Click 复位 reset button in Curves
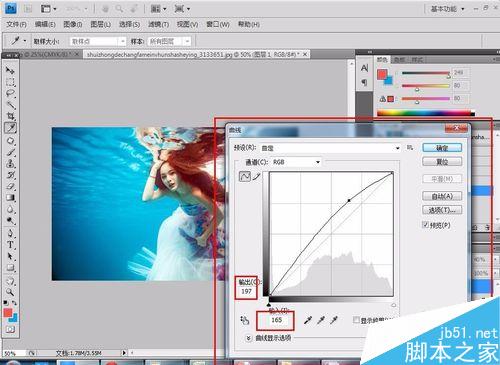 (x=442, y=162)
